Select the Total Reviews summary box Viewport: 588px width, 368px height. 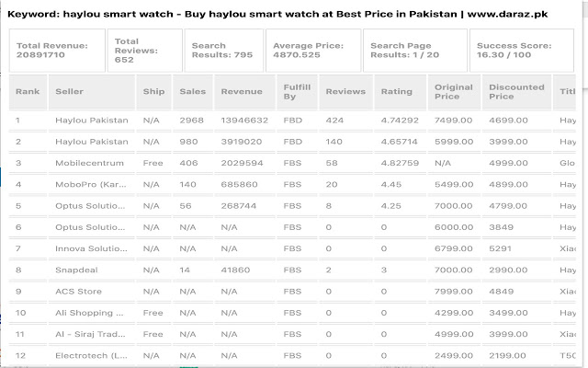(x=145, y=51)
